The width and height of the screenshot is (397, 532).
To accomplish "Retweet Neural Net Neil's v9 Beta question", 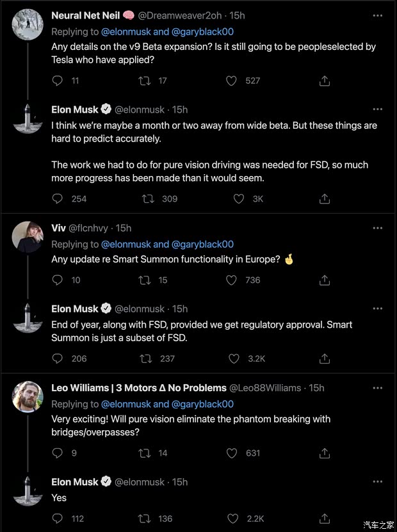I will [x=145, y=81].
